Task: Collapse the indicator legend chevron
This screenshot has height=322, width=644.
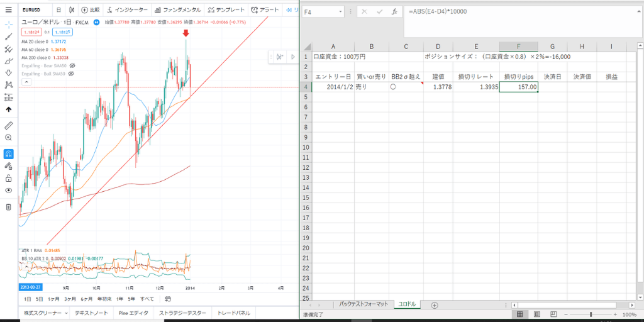Action: [x=25, y=82]
